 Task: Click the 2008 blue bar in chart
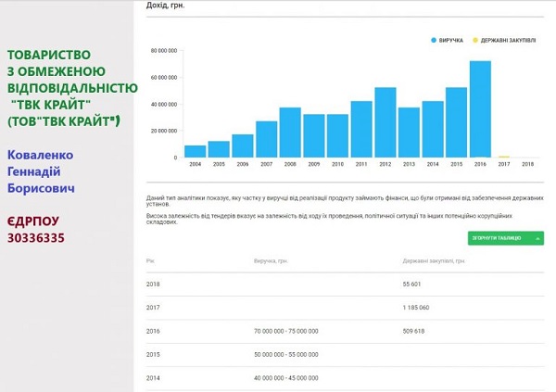coord(290,133)
